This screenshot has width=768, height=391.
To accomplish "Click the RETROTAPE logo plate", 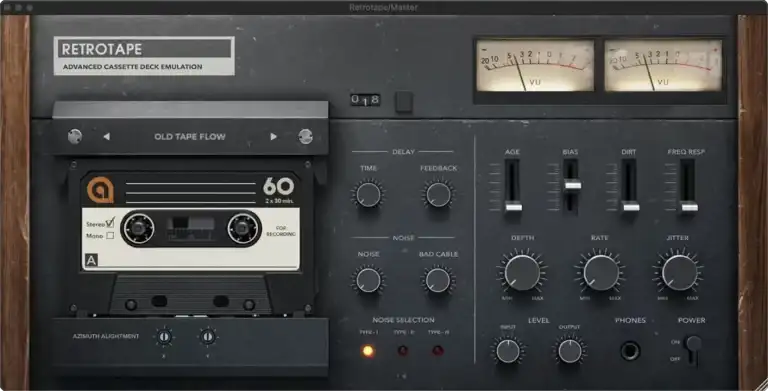I will pos(144,56).
